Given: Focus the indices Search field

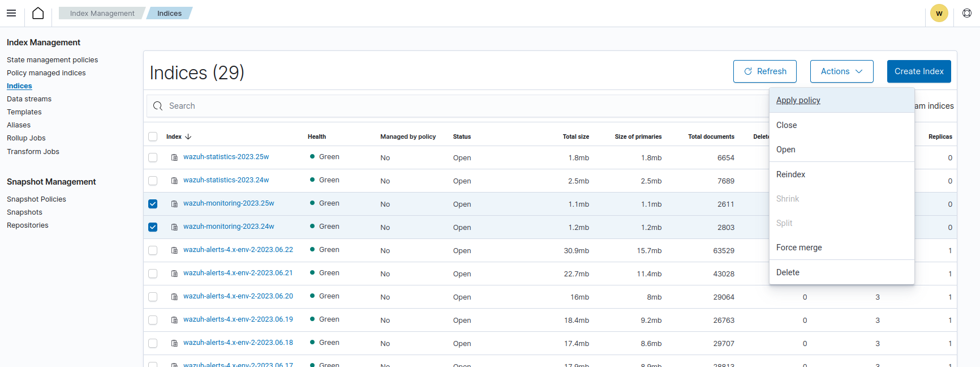Looking at the screenshot, I should point(458,106).
